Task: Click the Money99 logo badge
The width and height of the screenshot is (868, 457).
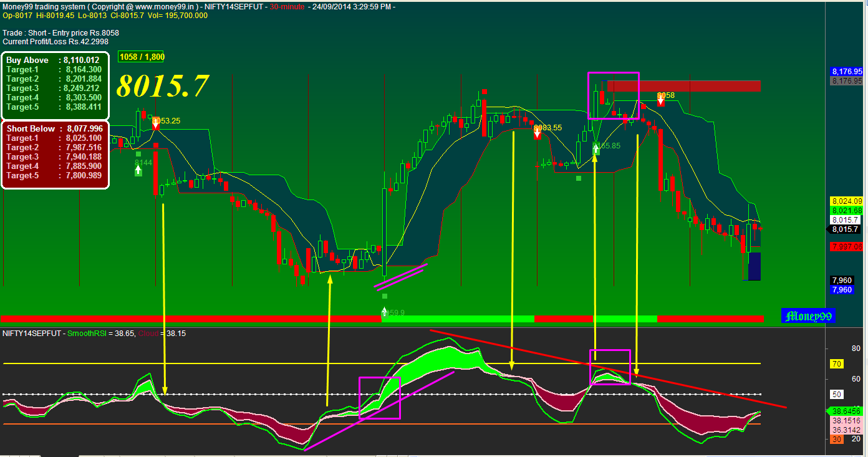Action: coord(808,316)
